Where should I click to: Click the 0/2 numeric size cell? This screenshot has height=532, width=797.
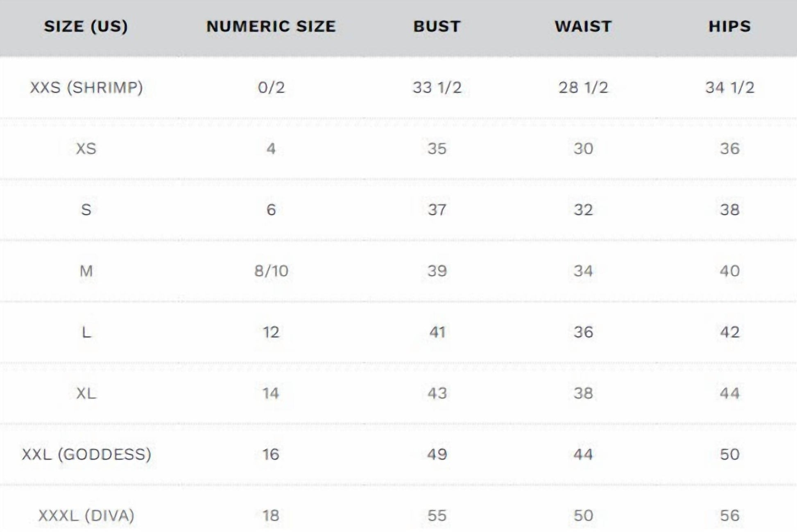[271, 87]
